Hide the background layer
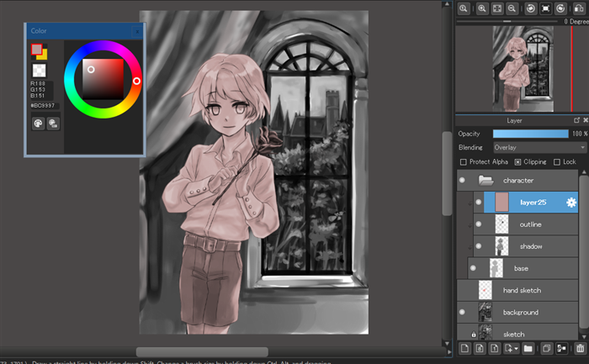This screenshot has width=589, height=364. [x=462, y=312]
